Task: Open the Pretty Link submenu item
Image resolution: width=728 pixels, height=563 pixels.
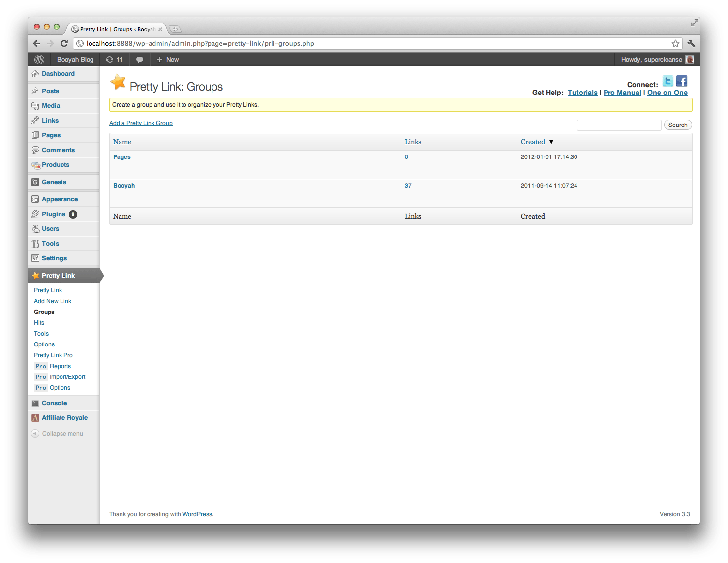Action: pyautogui.click(x=48, y=290)
